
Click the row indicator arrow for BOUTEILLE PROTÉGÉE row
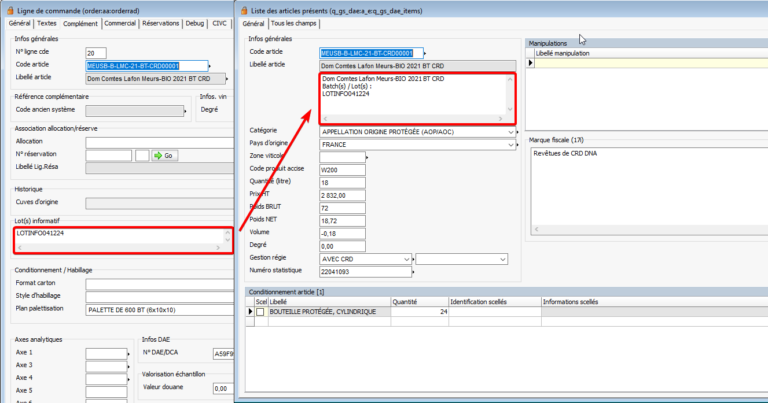click(249, 312)
